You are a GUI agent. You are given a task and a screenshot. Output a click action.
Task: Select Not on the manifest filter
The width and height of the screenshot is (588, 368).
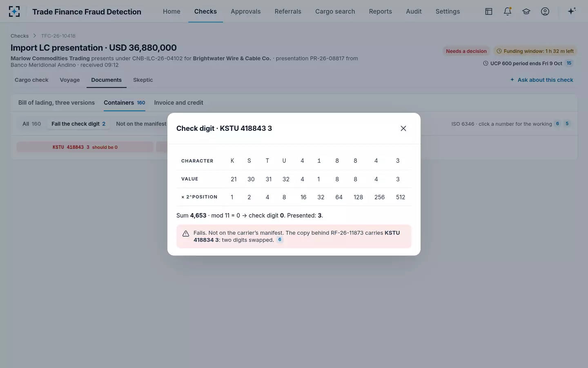(141, 124)
